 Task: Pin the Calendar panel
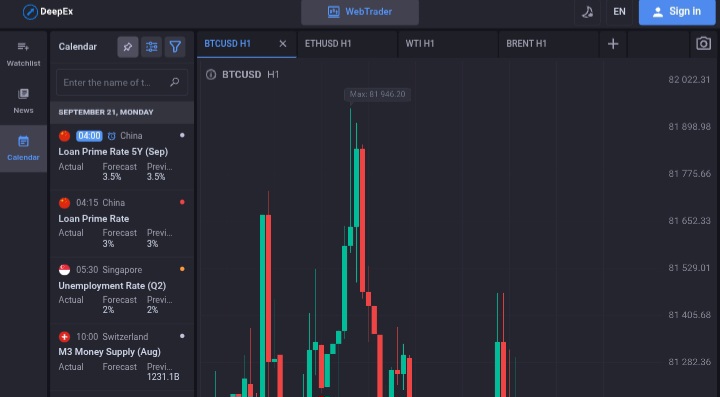[128, 47]
